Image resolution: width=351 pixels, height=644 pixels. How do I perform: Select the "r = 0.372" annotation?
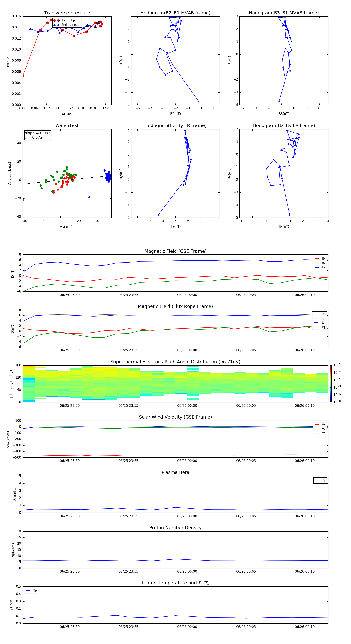point(34,137)
